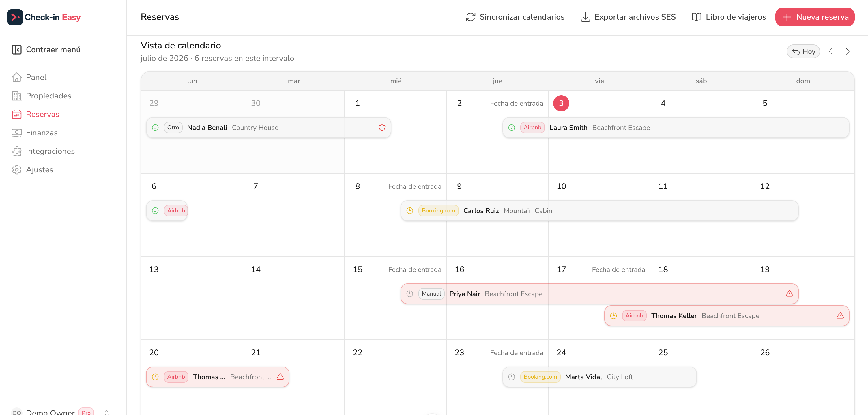Open Laura Smith Beachfront Escape reservation
This screenshot has height=415, width=868.
[x=676, y=128]
